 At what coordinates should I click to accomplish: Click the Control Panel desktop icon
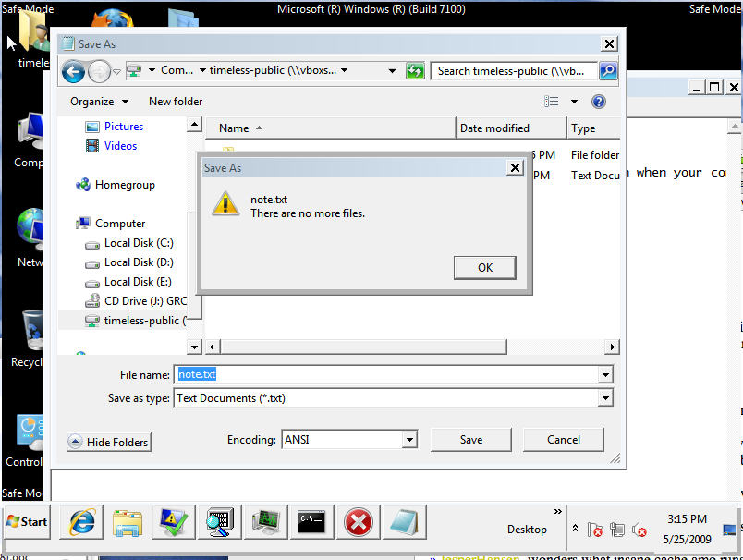(26, 440)
